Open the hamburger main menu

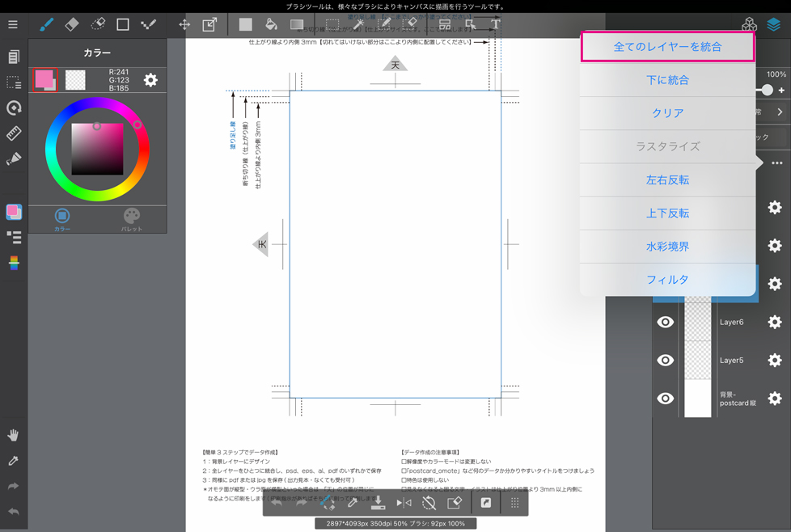[x=13, y=24]
